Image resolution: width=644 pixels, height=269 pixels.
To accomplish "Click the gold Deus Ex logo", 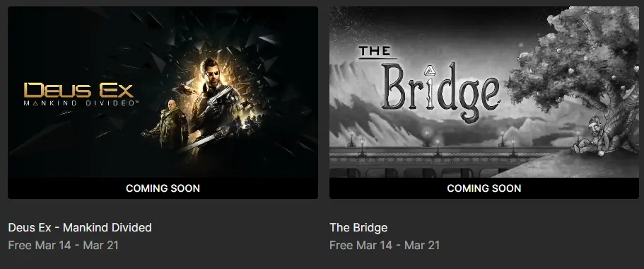I will pyautogui.click(x=78, y=90).
